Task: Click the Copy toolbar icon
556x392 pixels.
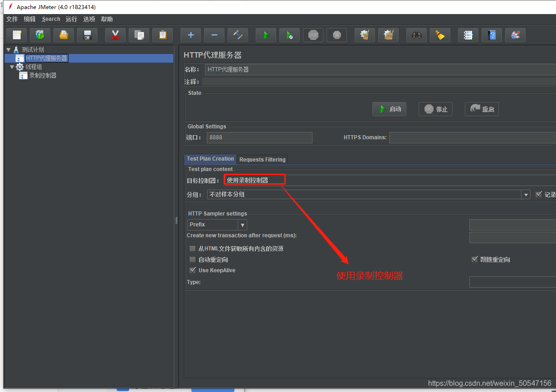Action: pos(139,35)
